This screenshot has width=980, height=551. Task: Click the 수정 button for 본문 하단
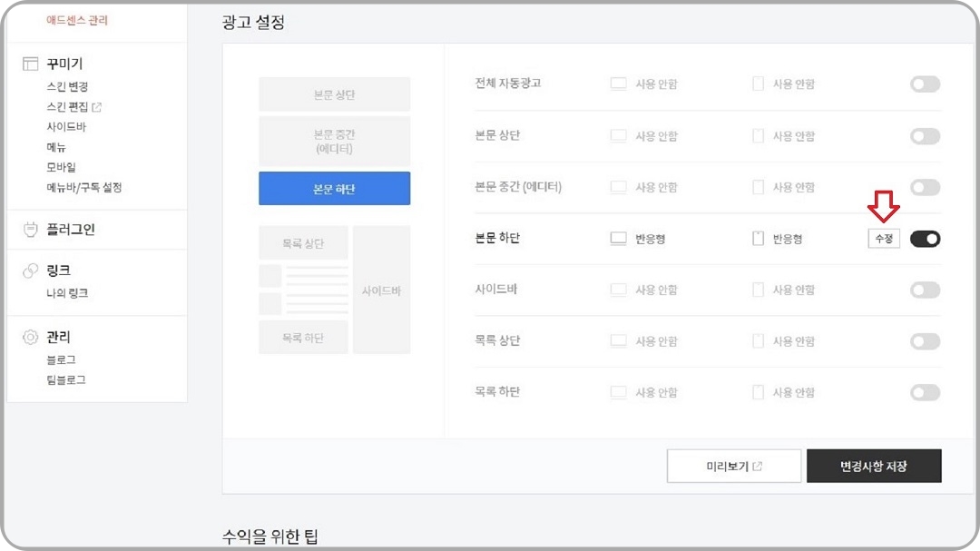(x=884, y=239)
